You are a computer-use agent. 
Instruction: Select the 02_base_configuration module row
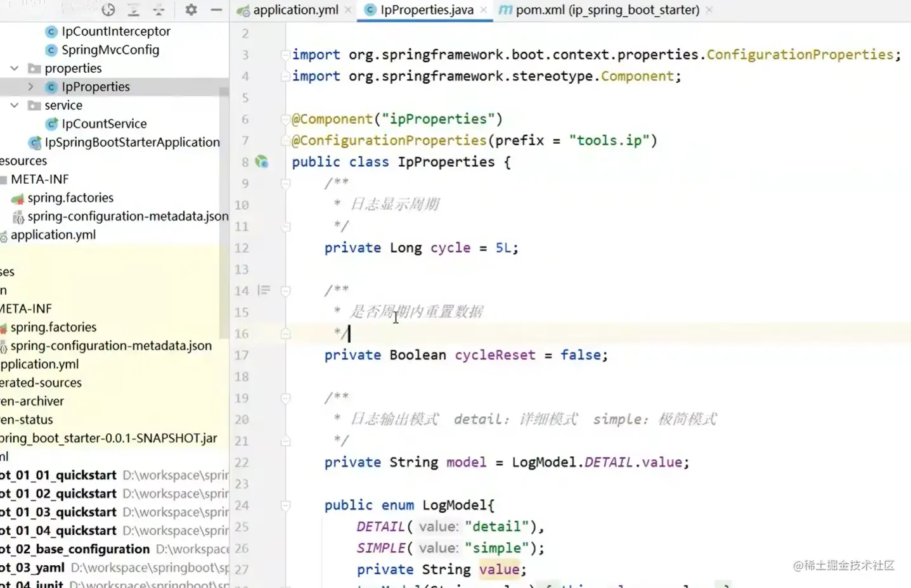tap(114, 549)
